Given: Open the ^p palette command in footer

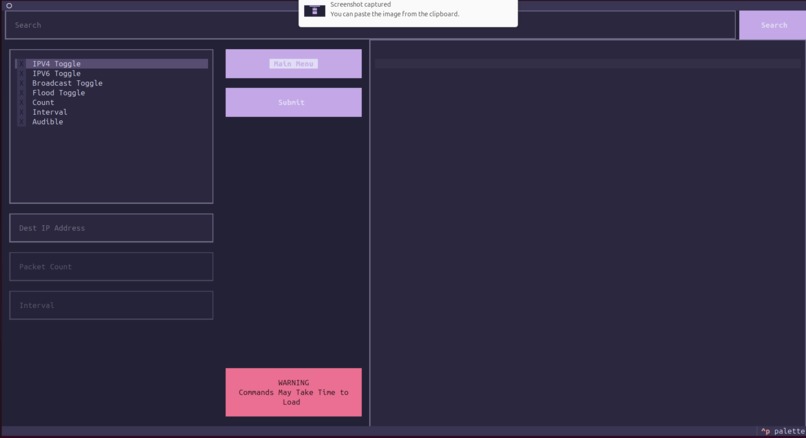Looking at the screenshot, I should click(x=783, y=431).
